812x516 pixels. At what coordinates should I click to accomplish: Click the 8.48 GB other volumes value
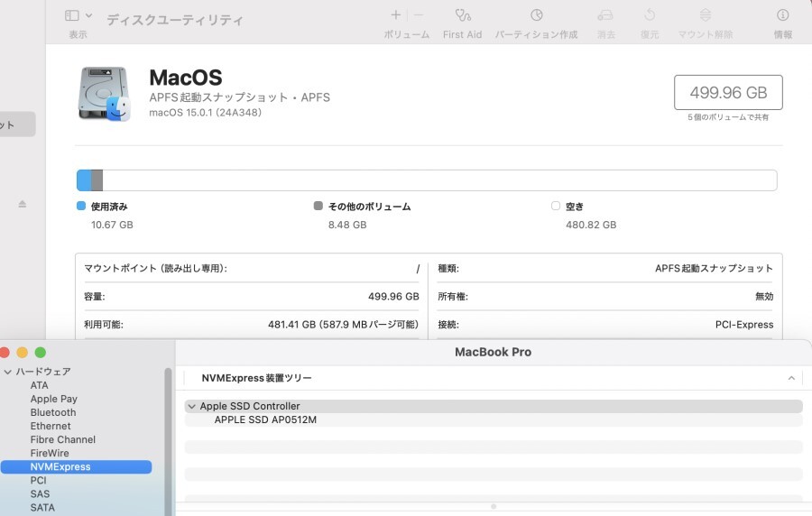(x=347, y=225)
